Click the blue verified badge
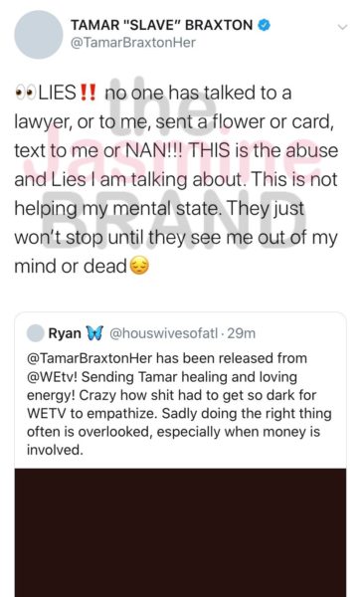 (265, 25)
